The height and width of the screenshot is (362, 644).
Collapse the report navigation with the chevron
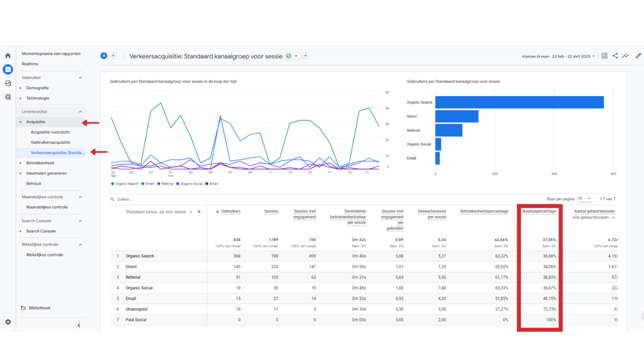click(79, 325)
